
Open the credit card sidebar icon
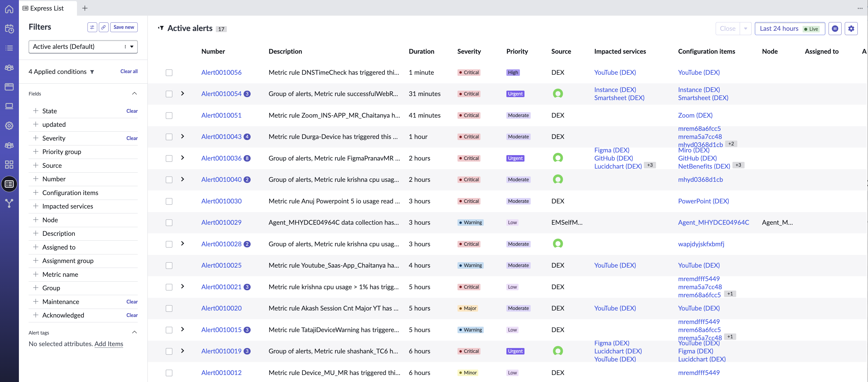click(9, 87)
